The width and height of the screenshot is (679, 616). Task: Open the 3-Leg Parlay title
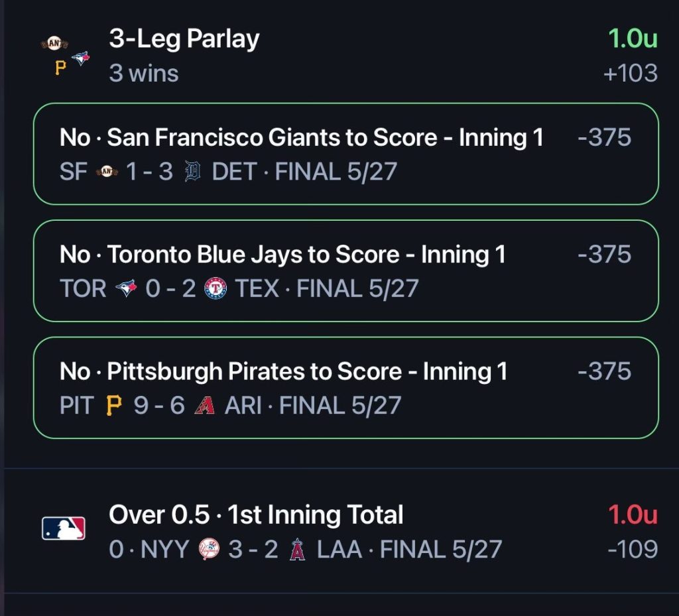184,38
